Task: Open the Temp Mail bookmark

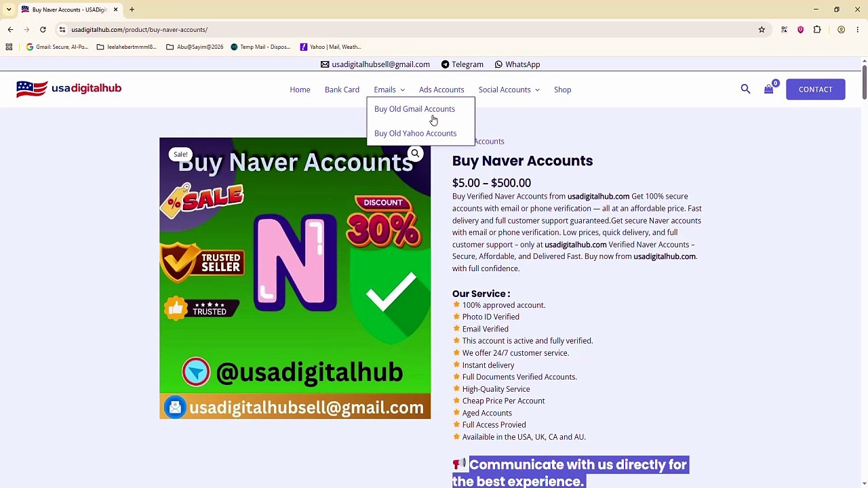Action: click(x=260, y=47)
